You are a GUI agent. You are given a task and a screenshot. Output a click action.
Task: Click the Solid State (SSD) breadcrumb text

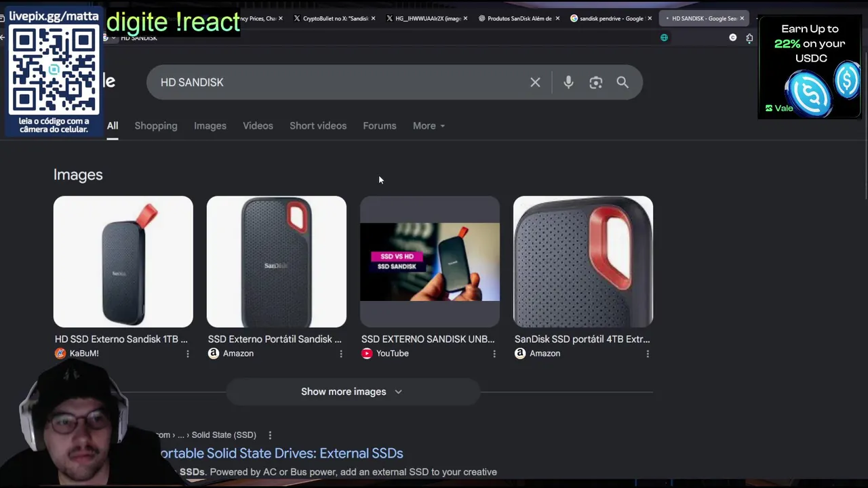224,434
